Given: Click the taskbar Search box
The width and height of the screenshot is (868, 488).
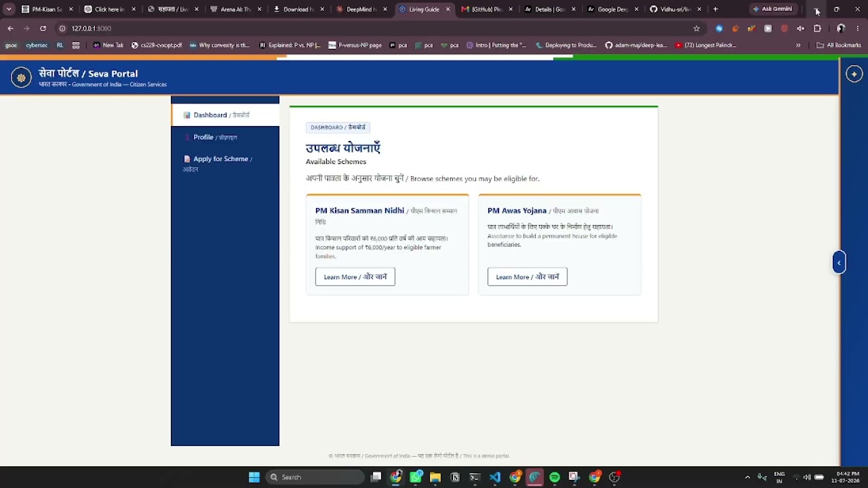Looking at the screenshot, I should (x=315, y=477).
